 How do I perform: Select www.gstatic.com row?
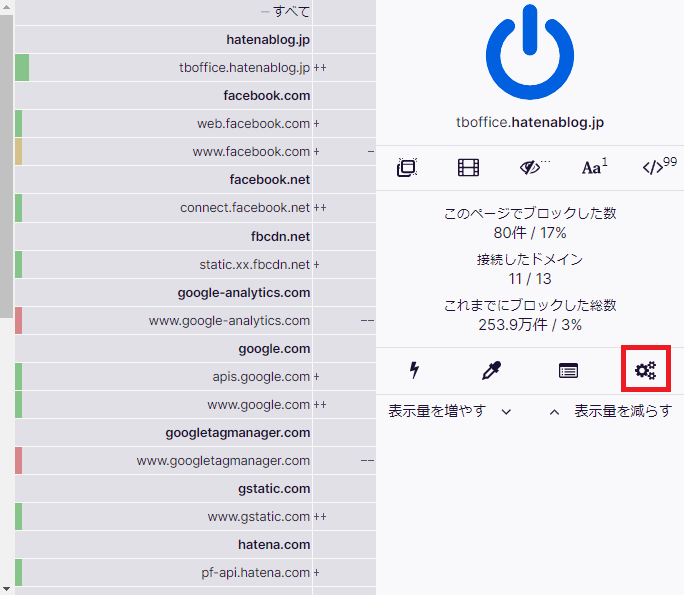(x=195, y=516)
